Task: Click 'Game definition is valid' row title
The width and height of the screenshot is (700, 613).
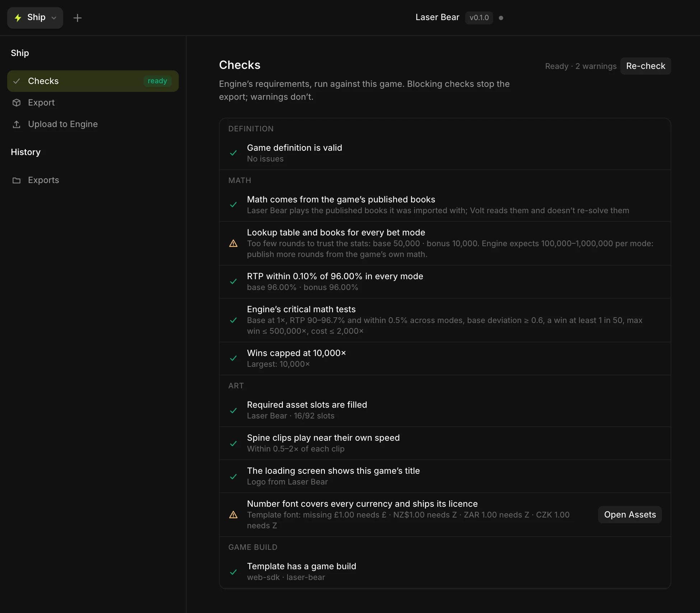Action: 294,148
